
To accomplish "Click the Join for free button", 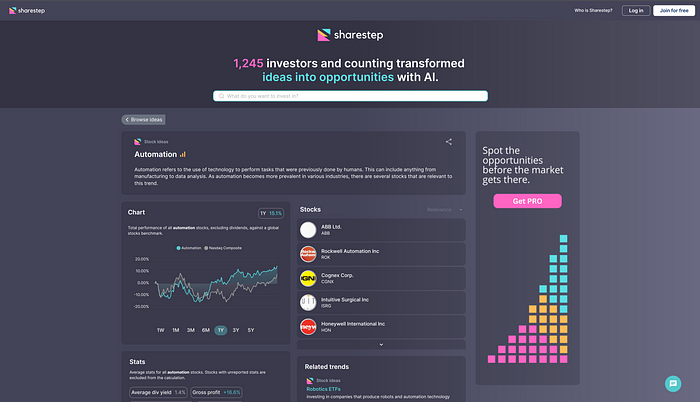I will (674, 10).
